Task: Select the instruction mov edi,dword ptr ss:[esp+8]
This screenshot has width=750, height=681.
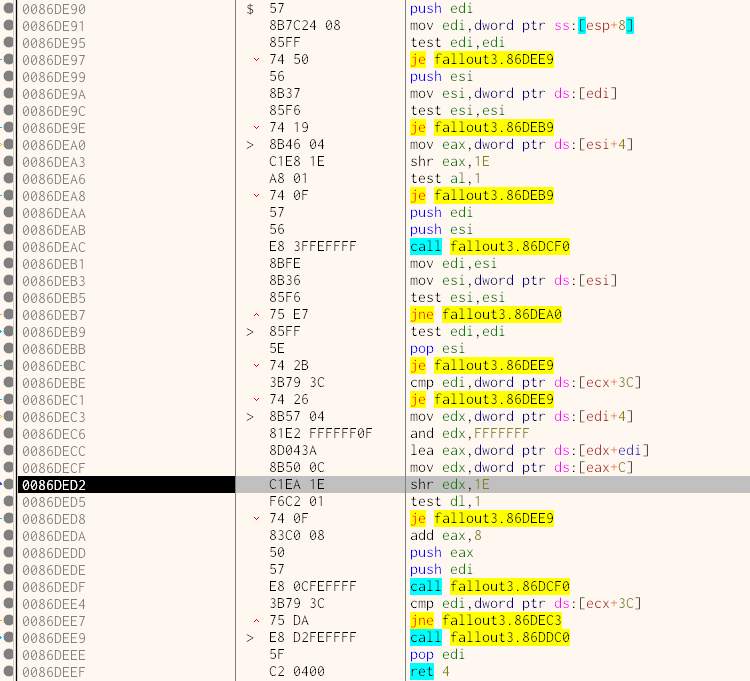Action: point(522,25)
